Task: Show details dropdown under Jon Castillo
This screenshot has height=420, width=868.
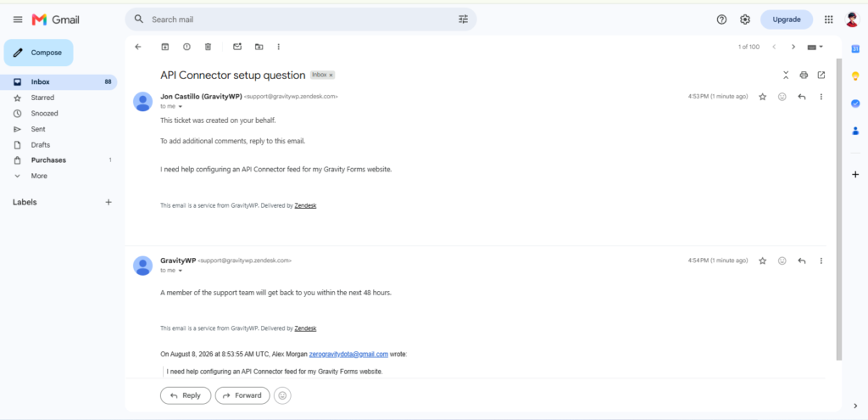Action: tap(181, 106)
